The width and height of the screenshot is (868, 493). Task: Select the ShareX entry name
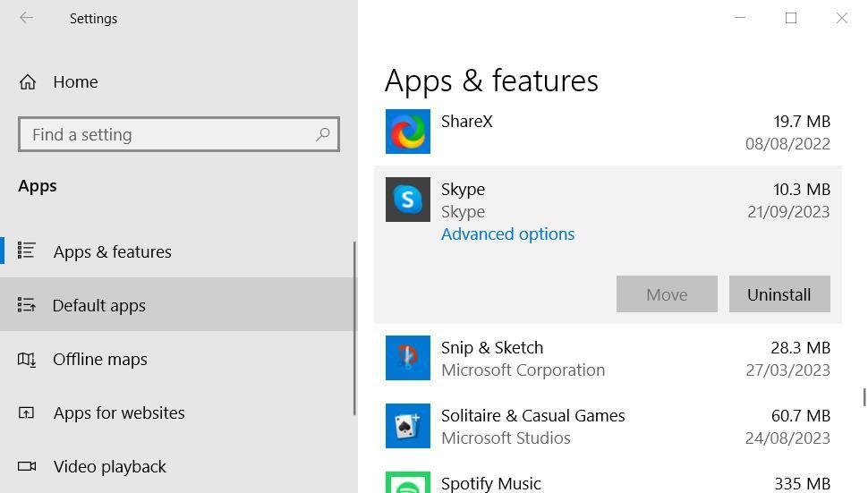tap(466, 121)
